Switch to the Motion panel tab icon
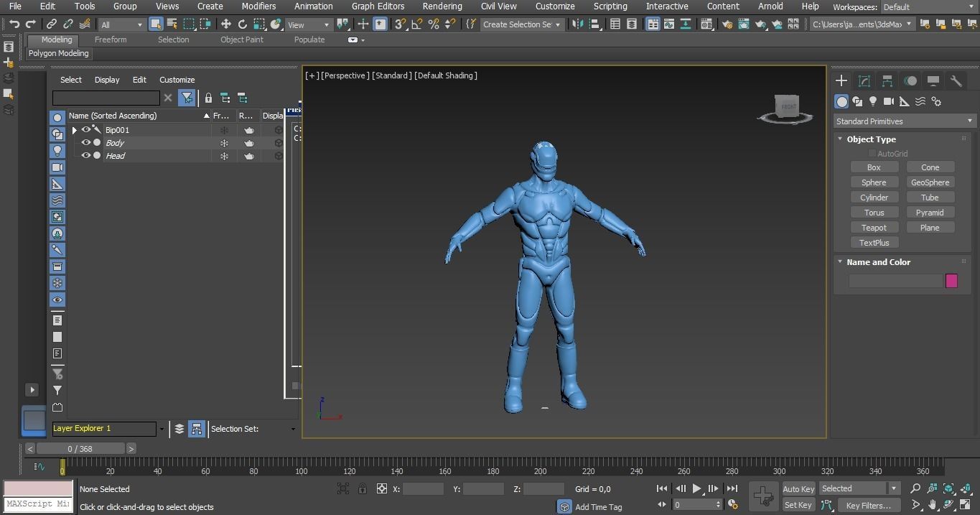Viewport: 980px width, 515px height. (910, 81)
